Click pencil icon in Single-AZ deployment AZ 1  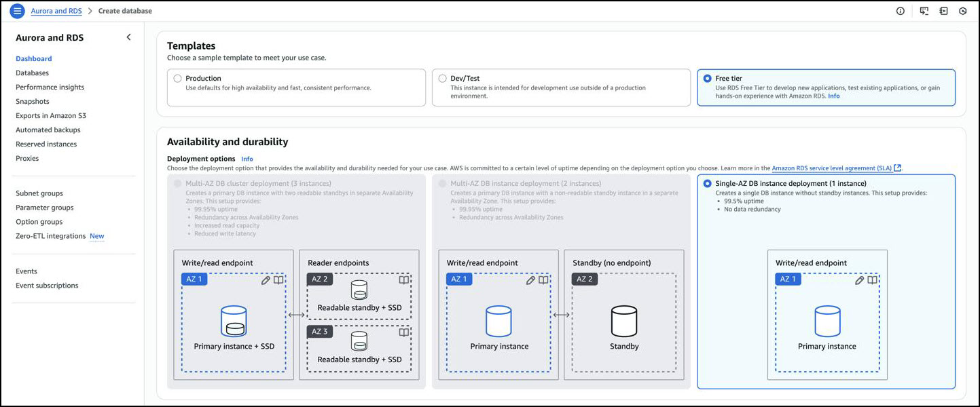[860, 279]
